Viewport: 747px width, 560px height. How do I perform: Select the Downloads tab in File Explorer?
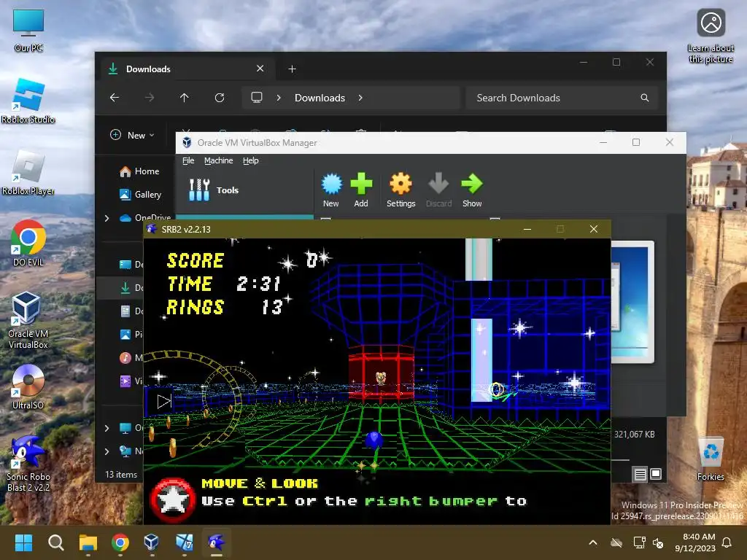(x=187, y=69)
